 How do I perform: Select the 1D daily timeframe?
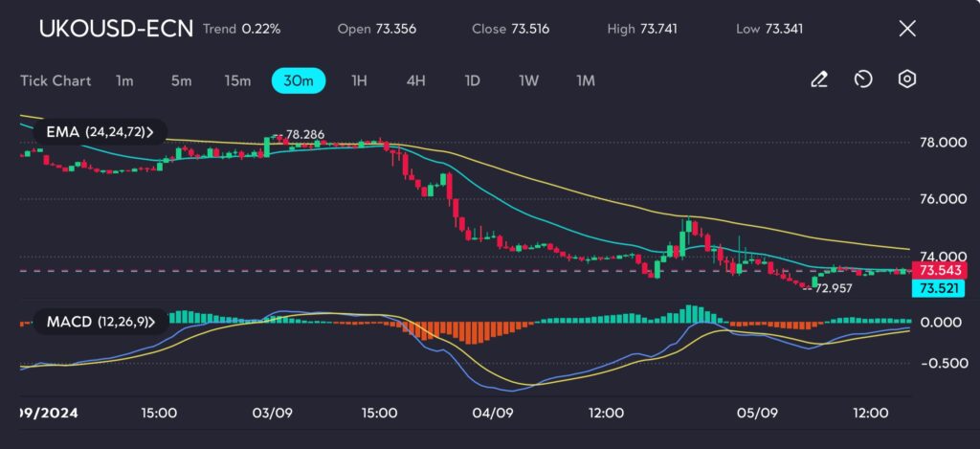[472, 80]
